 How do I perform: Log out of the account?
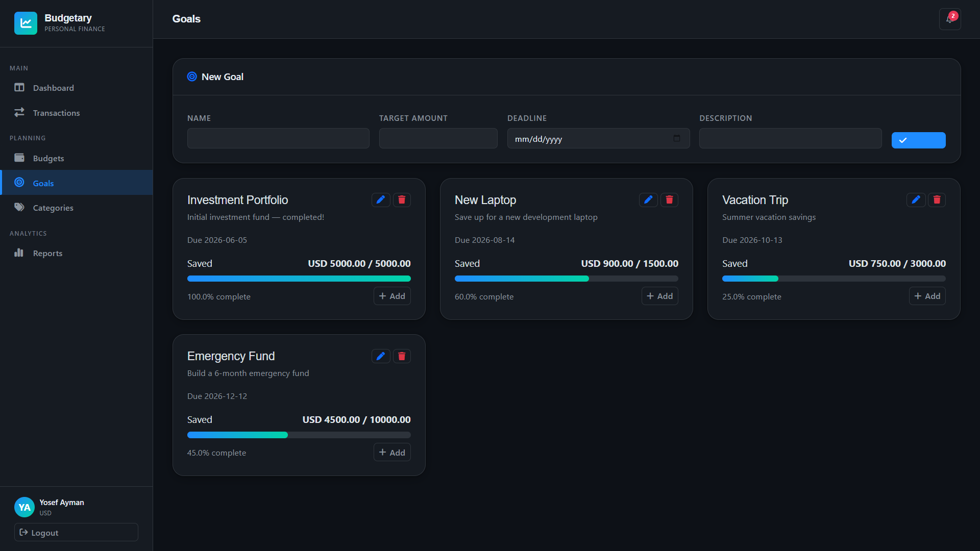tap(76, 532)
